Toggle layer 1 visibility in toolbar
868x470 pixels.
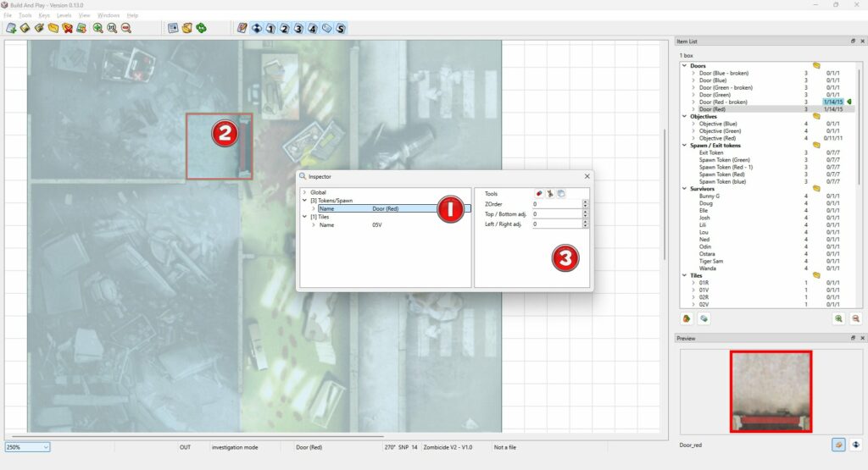pyautogui.click(x=270, y=28)
